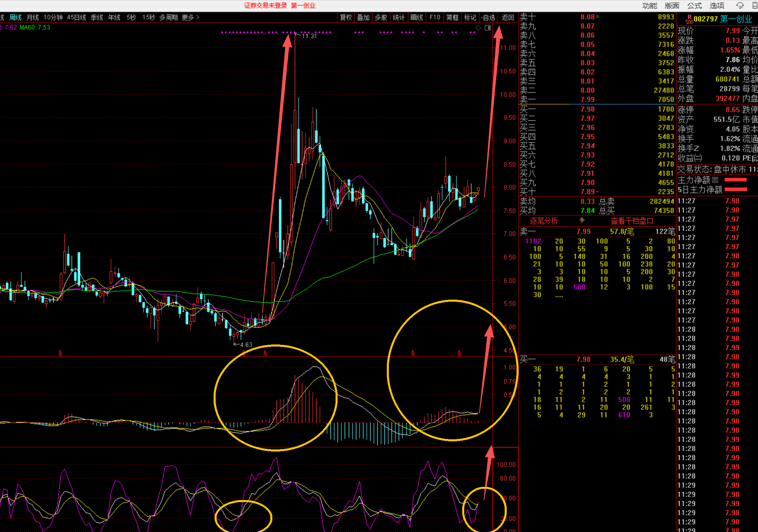
Task: Click the lightning bolt icon
Action: pyautogui.click(x=582, y=221)
